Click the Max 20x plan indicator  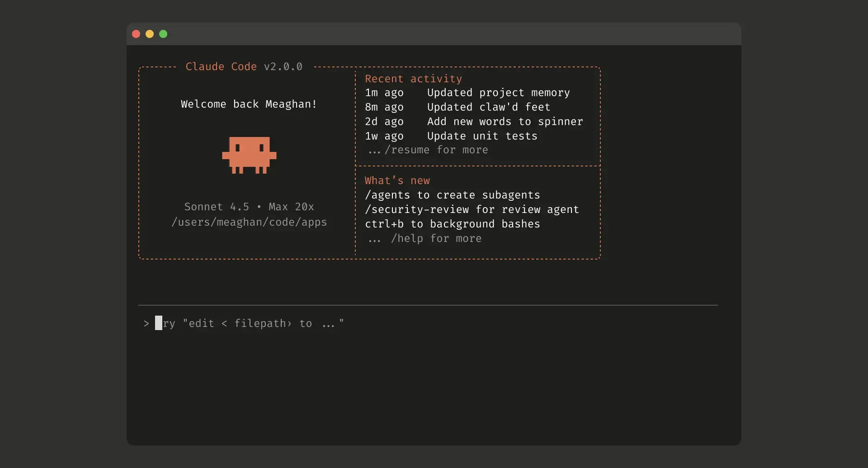(291, 207)
